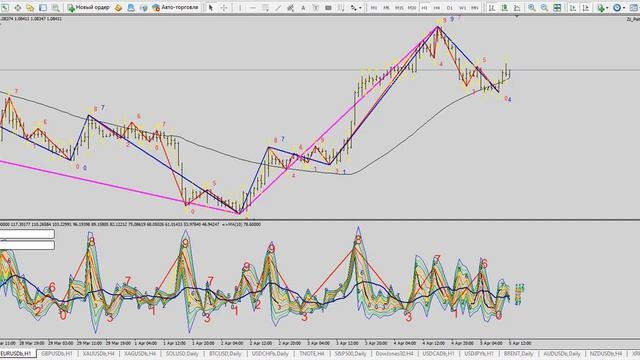Select the text label T tool
The image size is (640, 360).
click(x=316, y=8)
